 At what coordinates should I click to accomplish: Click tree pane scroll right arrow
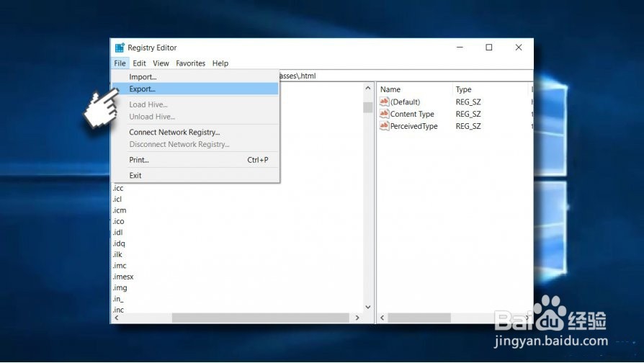[357, 318]
